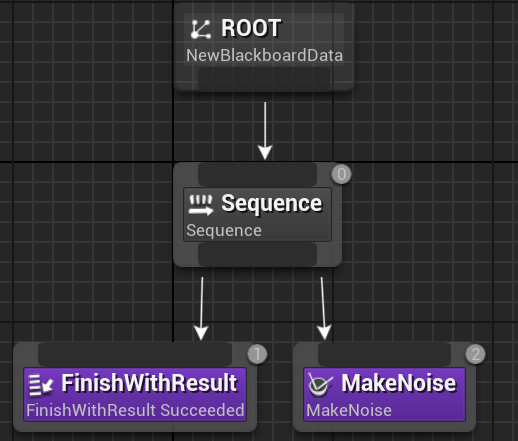Select the Sequence node title

click(272, 203)
